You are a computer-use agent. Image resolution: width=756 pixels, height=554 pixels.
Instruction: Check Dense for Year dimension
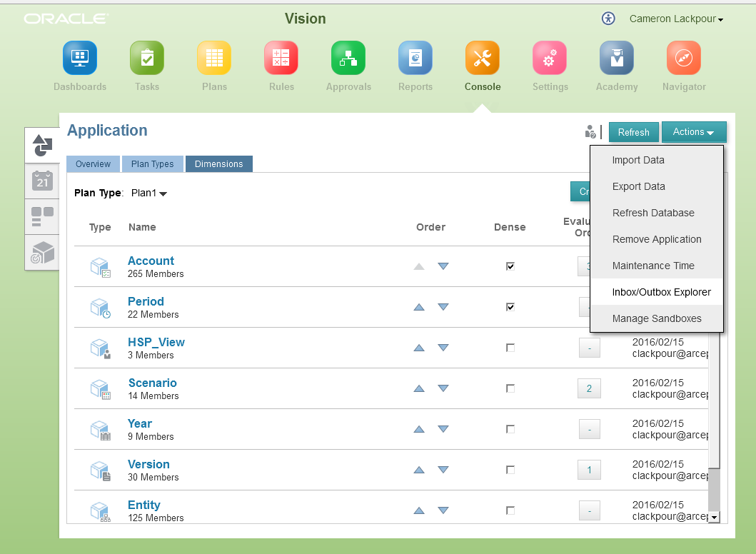coord(510,429)
